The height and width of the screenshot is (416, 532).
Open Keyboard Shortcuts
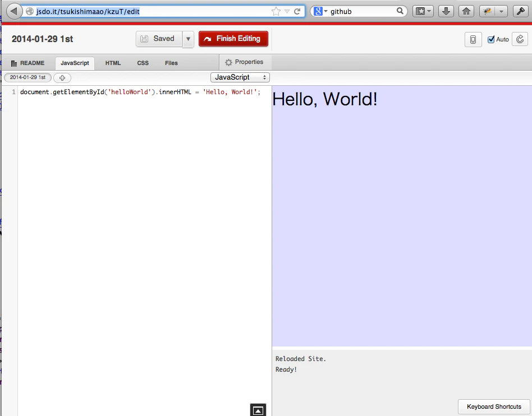pyautogui.click(x=494, y=406)
